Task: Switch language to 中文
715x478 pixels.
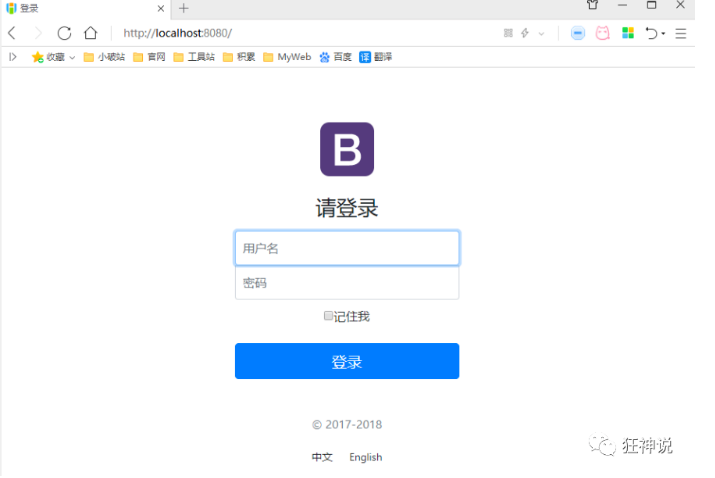Action: [322, 457]
